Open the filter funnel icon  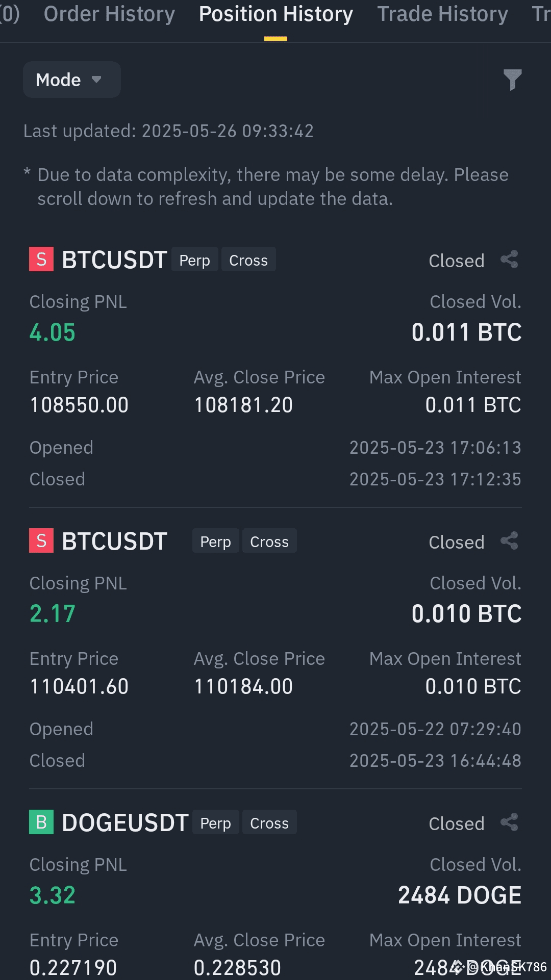tap(512, 80)
